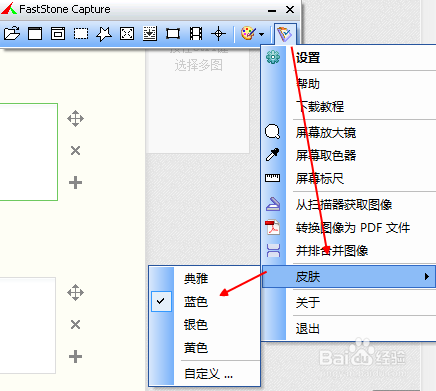Capture fixed-size region tool
This screenshot has width=436, height=391.
pos(173,34)
